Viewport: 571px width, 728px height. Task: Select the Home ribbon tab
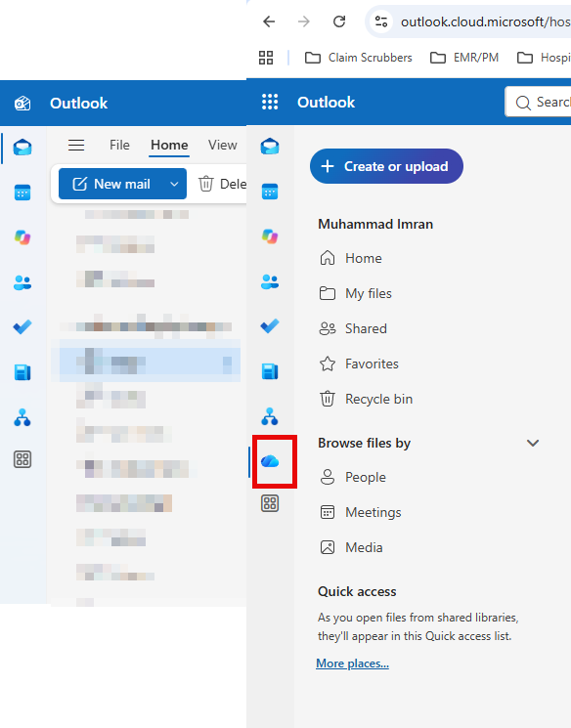click(169, 145)
